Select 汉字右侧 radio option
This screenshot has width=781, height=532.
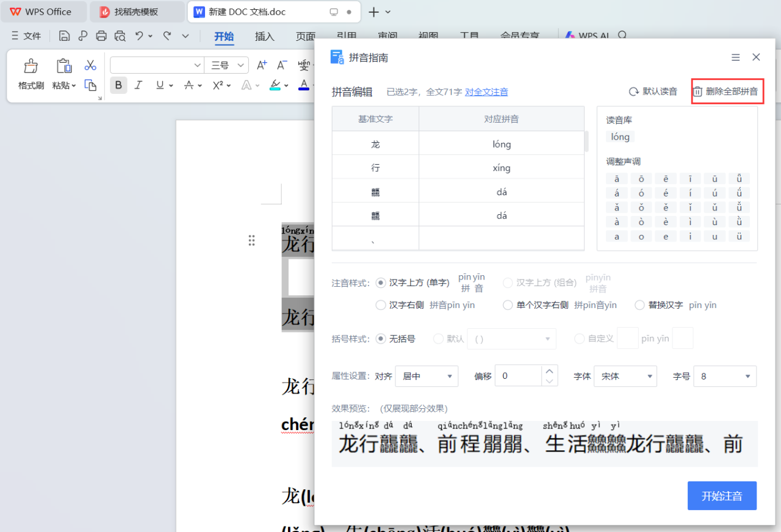pyautogui.click(x=381, y=305)
